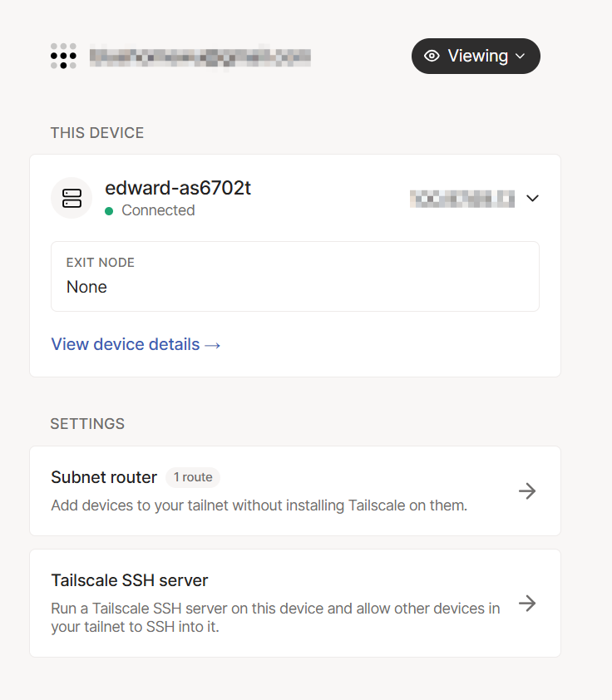Open the Viewing mode dropdown
The width and height of the screenshot is (612, 700).
[x=476, y=56]
